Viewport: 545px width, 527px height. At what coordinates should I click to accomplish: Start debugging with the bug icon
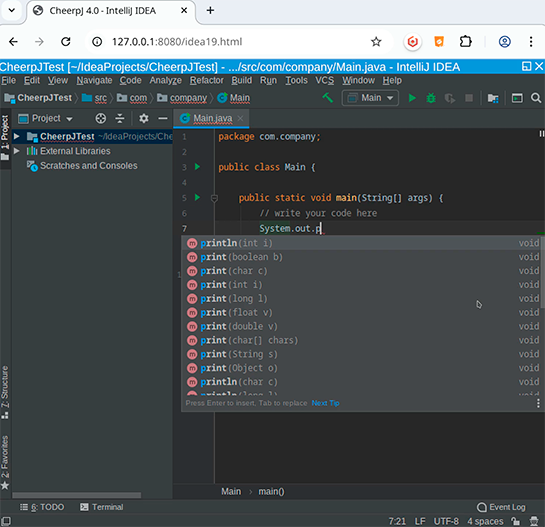click(431, 98)
